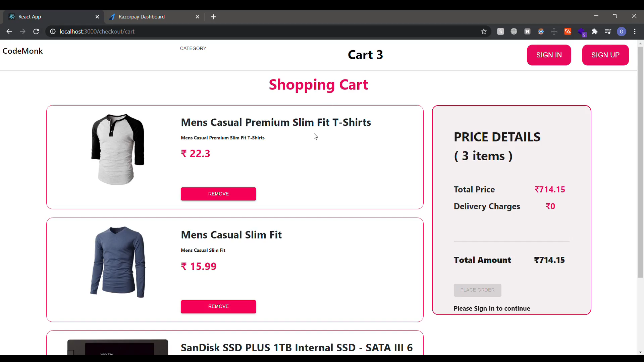Open the media playlist control icon
The image size is (644, 362).
(x=608, y=32)
